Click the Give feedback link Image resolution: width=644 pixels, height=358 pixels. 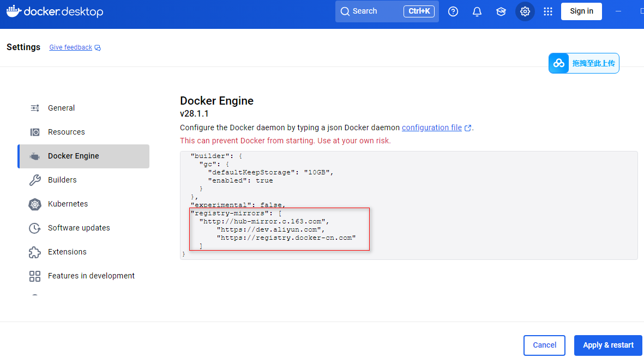71,47
